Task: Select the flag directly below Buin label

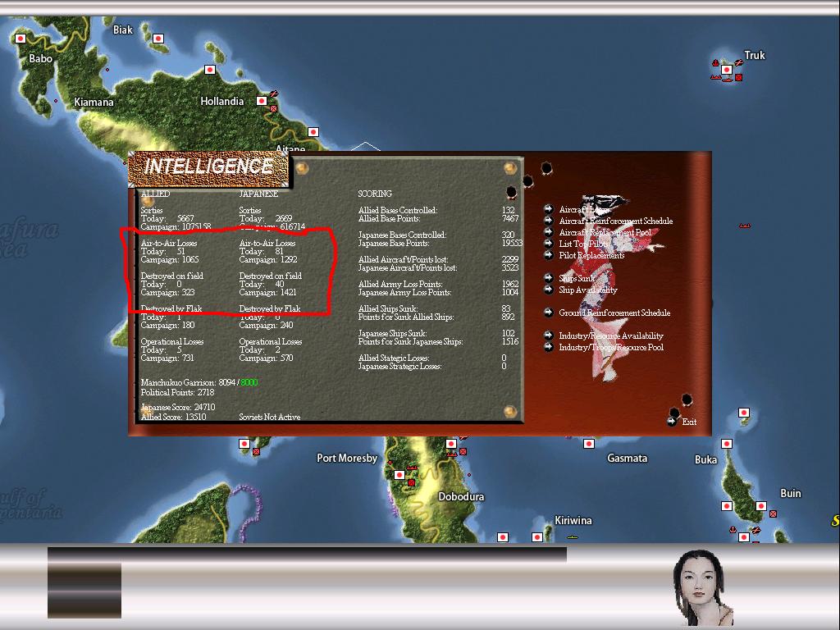Action: (x=760, y=505)
